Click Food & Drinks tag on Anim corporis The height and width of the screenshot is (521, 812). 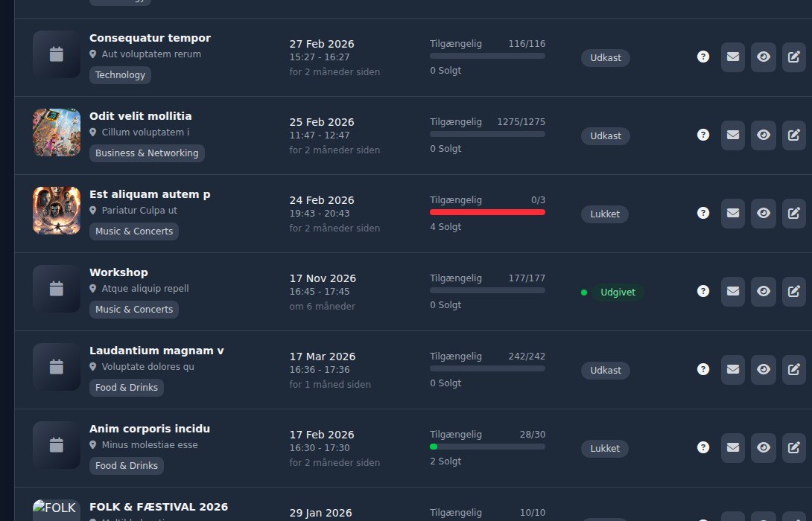(127, 466)
